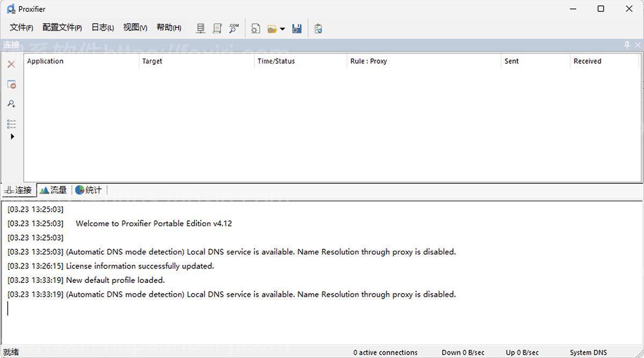The height and width of the screenshot is (358, 644).
Task: Switch to the 流量 tab
Action: click(x=54, y=190)
